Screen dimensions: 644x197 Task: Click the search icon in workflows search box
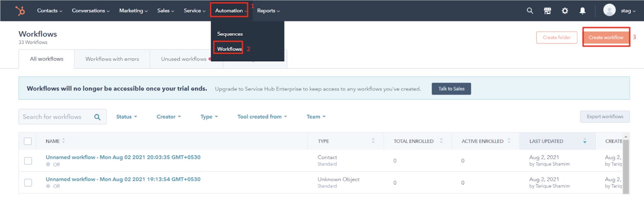97,117
